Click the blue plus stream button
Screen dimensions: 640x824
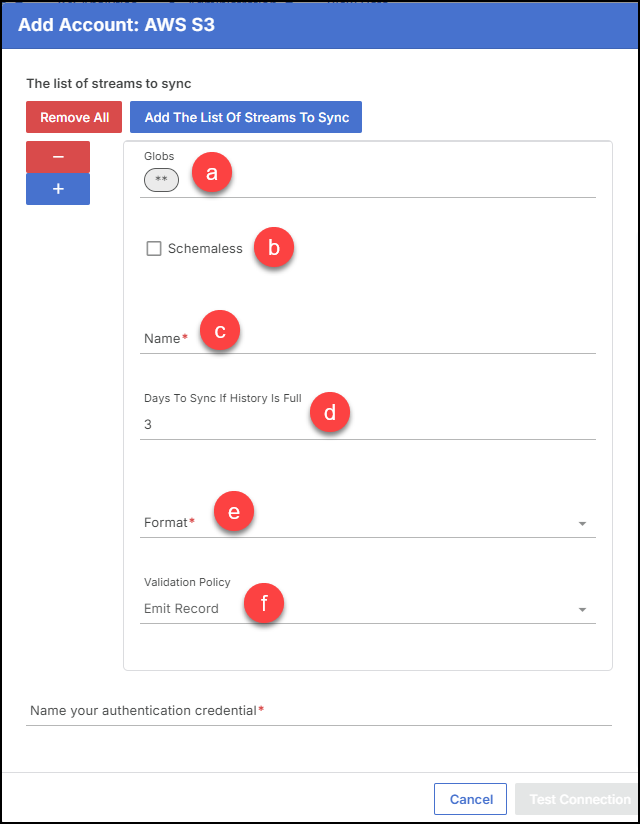point(58,189)
